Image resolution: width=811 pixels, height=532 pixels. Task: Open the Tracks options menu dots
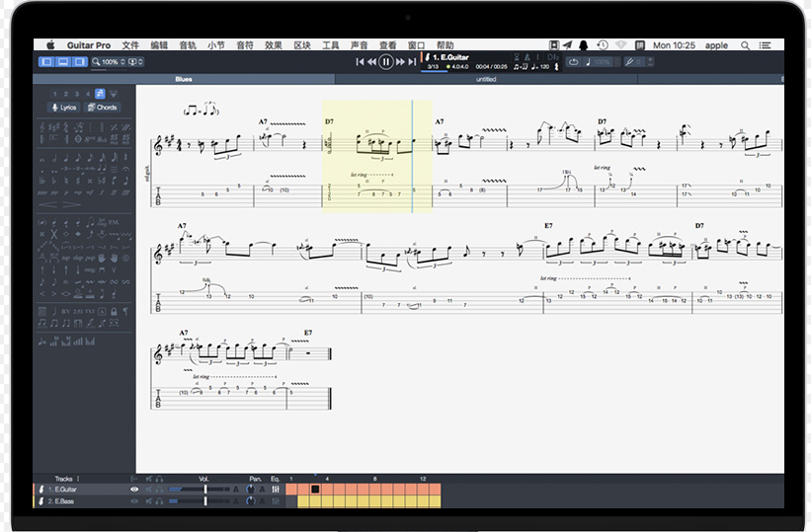(x=78, y=479)
